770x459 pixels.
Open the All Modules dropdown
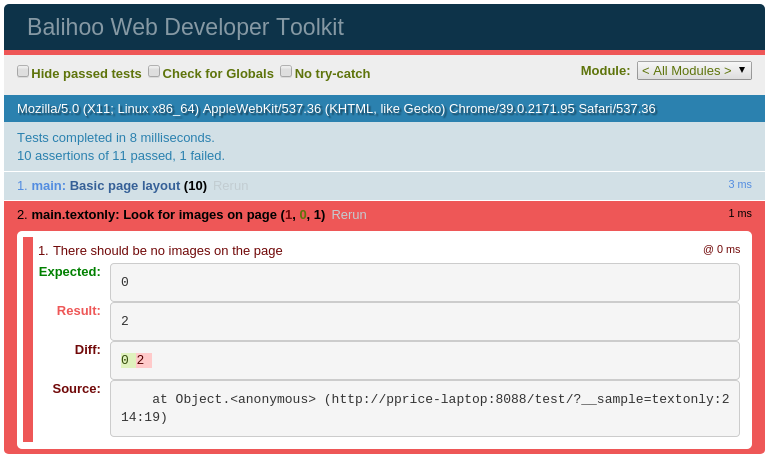(694, 71)
